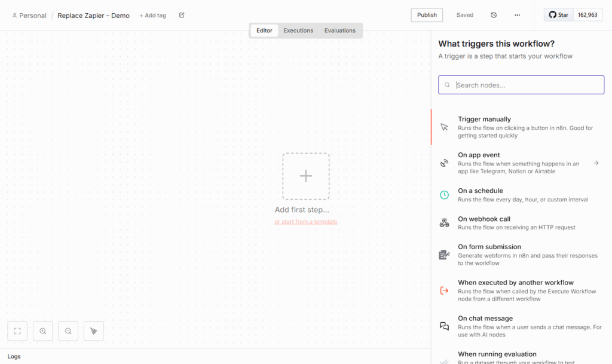Click the Search nodes field

click(521, 84)
